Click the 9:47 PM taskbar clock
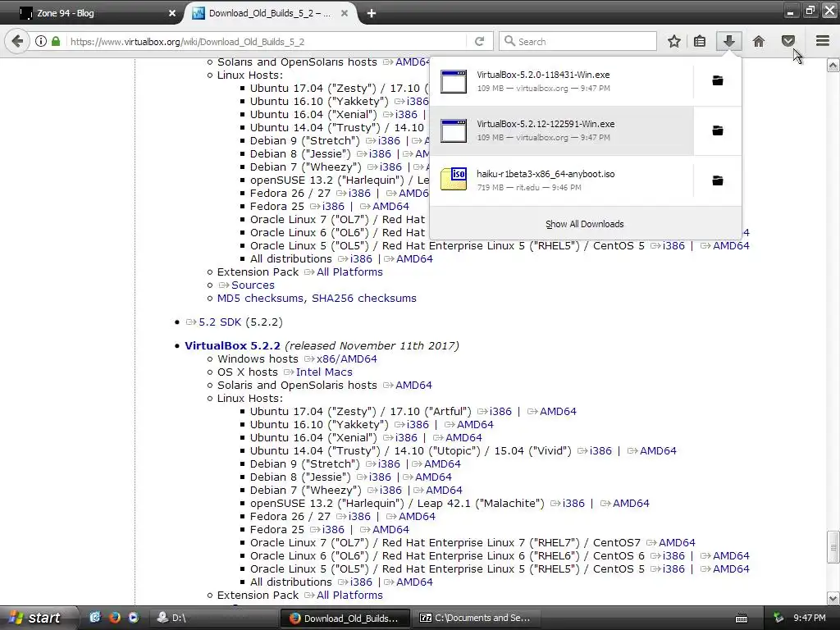Image resolution: width=840 pixels, height=630 pixels. tap(810, 619)
